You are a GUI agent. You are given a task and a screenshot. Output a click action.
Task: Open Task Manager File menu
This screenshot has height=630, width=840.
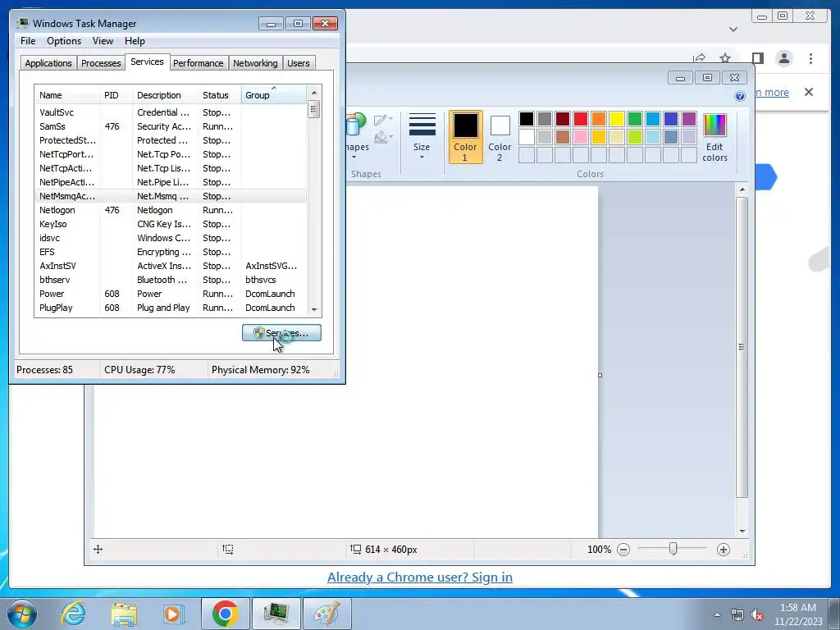pos(28,41)
